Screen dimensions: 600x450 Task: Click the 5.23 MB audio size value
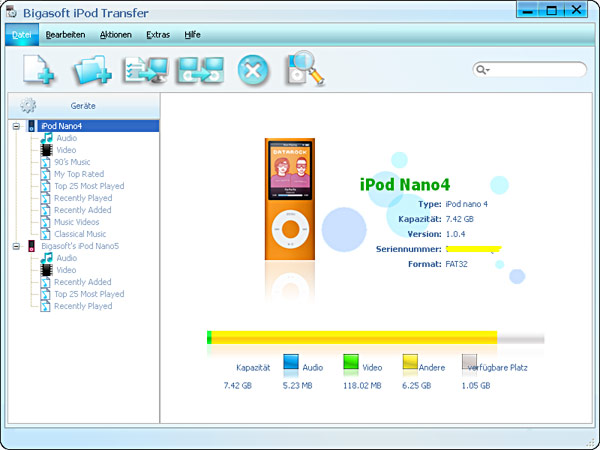(x=297, y=385)
